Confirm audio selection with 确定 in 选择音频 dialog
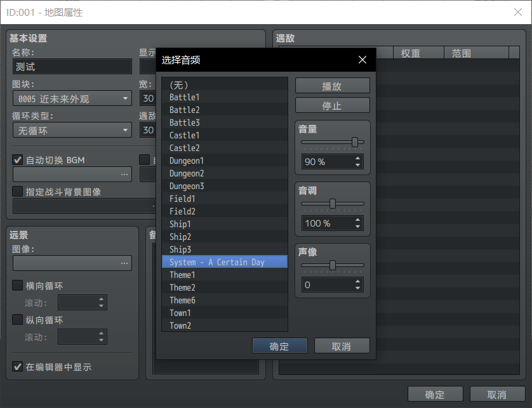532x408 pixels. [x=279, y=346]
